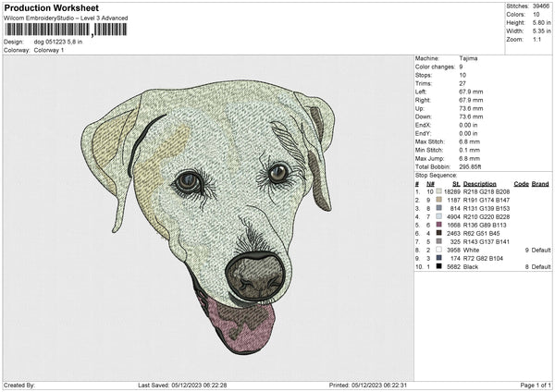Click the 'Description' column header
The image size is (555, 392).
pos(479,184)
